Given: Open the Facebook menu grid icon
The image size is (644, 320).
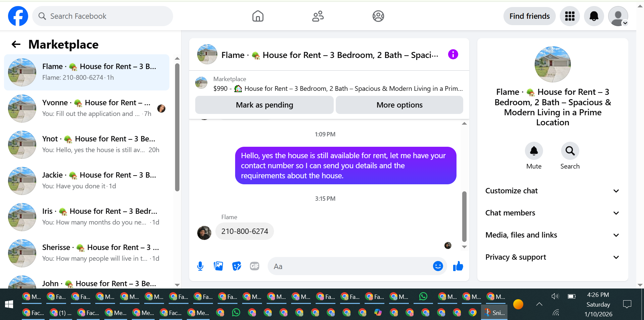Looking at the screenshot, I should click(x=570, y=16).
